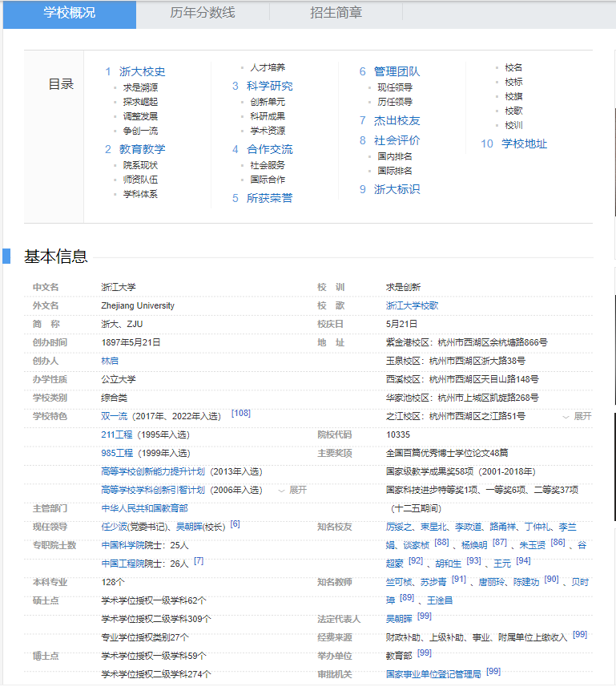The height and width of the screenshot is (687, 616).
Task: Go to 创新单元 subsection
Action: [x=268, y=102]
